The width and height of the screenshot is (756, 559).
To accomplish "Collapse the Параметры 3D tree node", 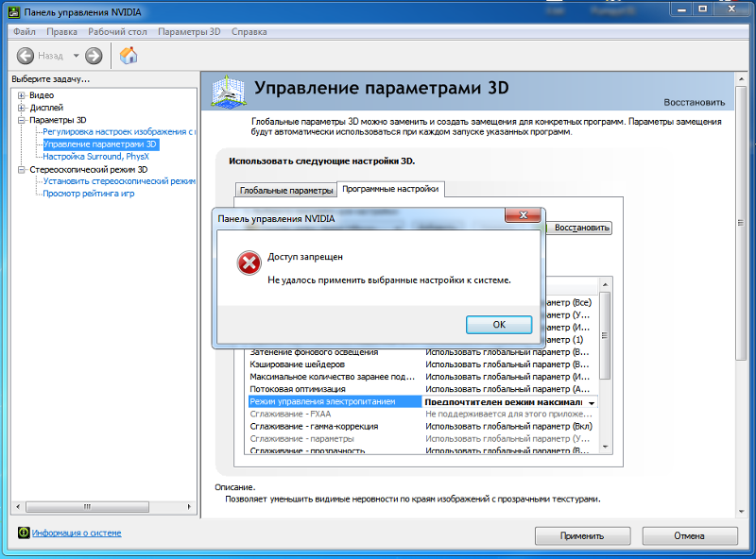I will 22,120.
